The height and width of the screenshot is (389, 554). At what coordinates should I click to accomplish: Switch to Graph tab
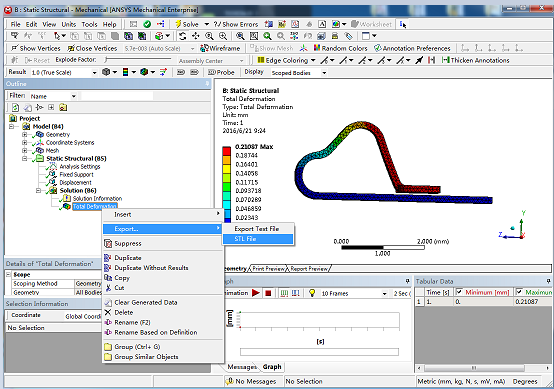272,367
